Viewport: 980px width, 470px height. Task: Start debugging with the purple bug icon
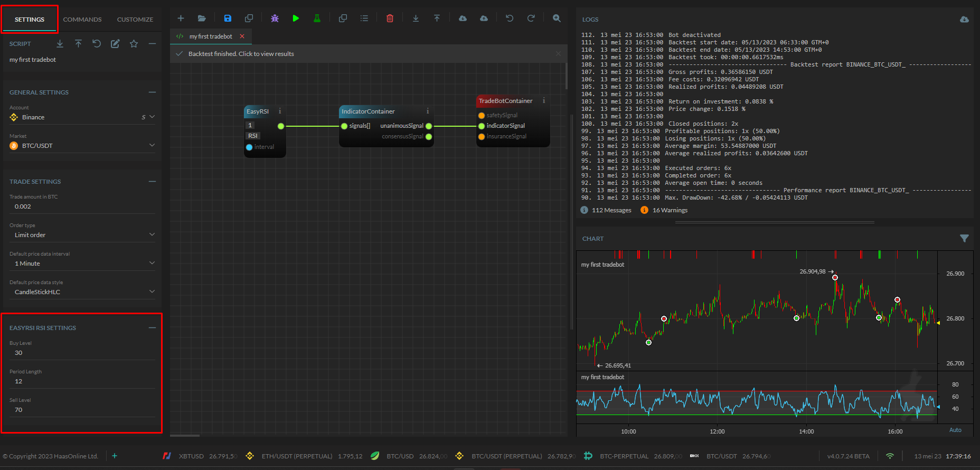[x=275, y=18]
